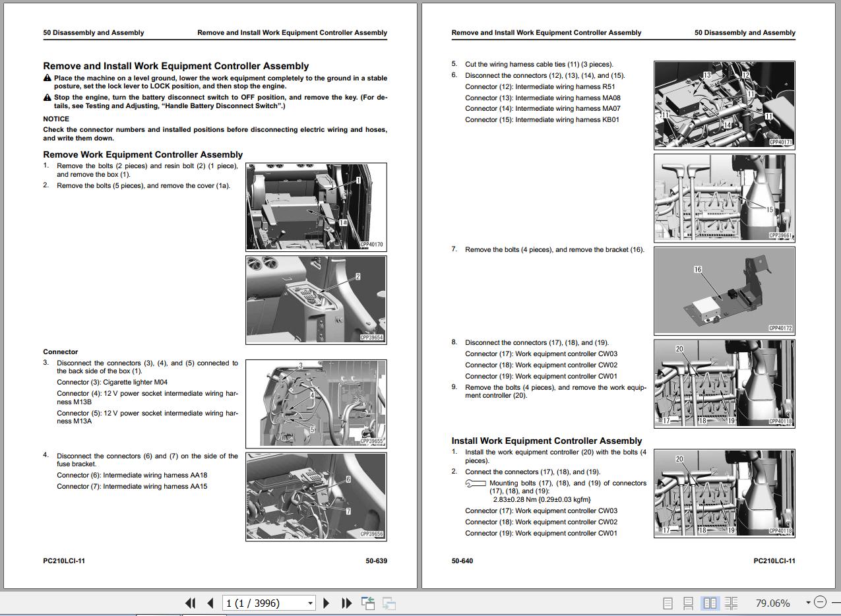Jump to the last page

point(346,603)
